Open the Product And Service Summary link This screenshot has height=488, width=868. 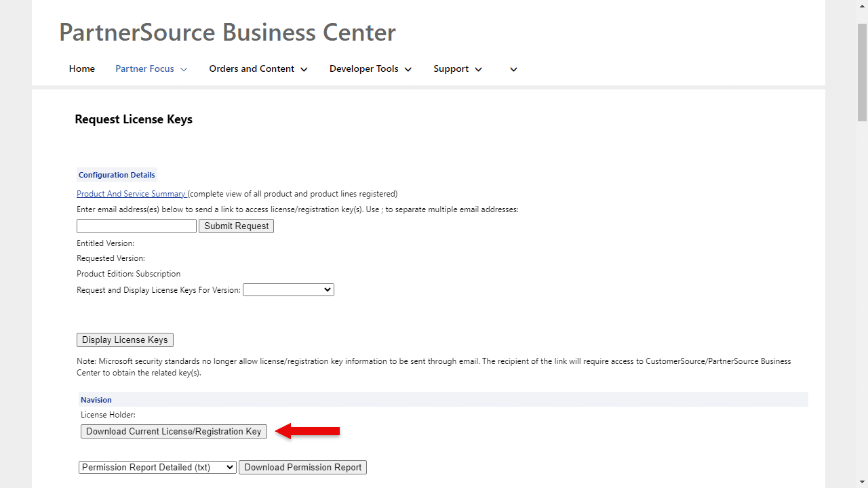click(x=131, y=194)
